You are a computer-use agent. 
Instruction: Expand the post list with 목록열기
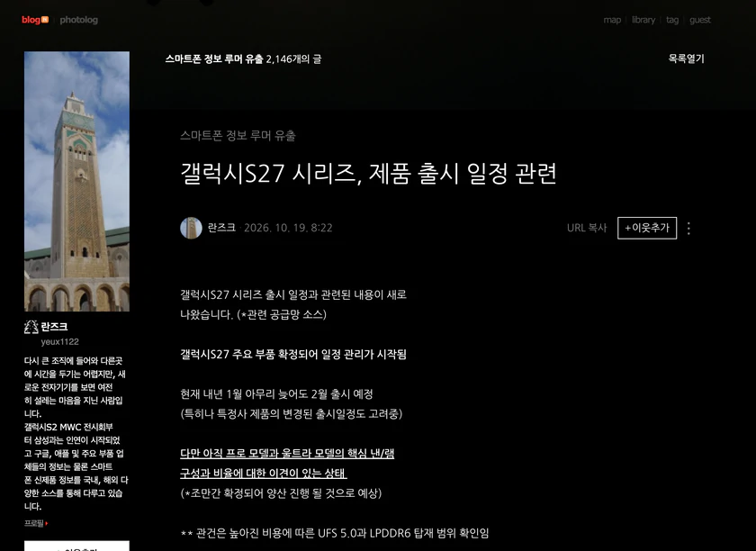pos(686,59)
